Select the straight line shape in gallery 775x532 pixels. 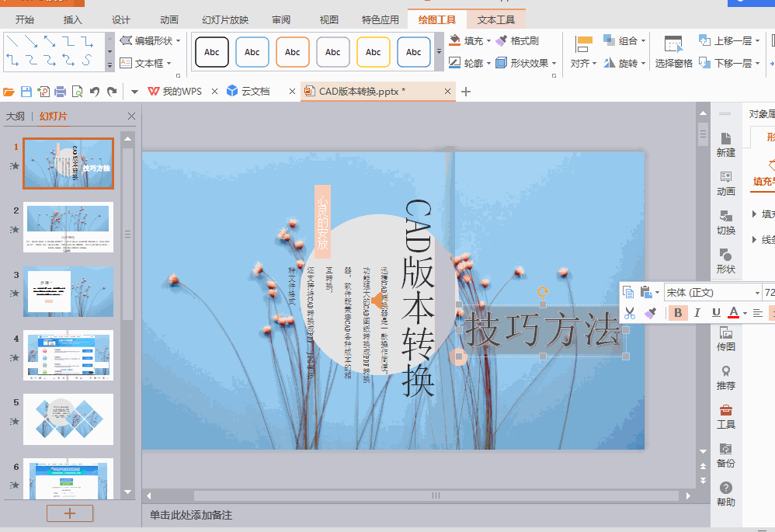pyautogui.click(x=12, y=41)
